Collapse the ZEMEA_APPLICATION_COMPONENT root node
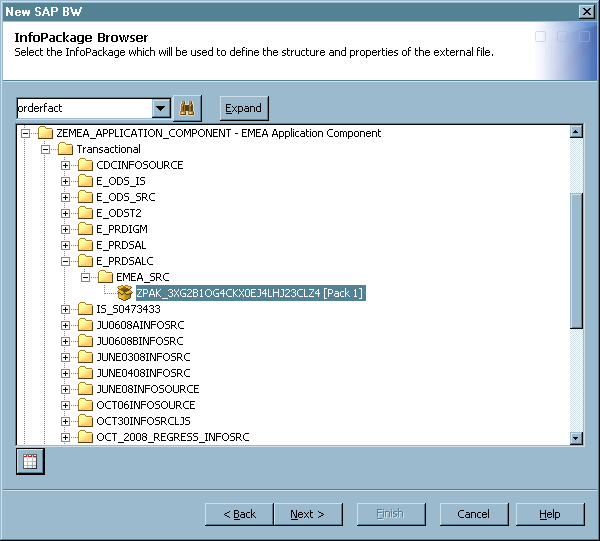The image size is (600, 541). pos(26,133)
